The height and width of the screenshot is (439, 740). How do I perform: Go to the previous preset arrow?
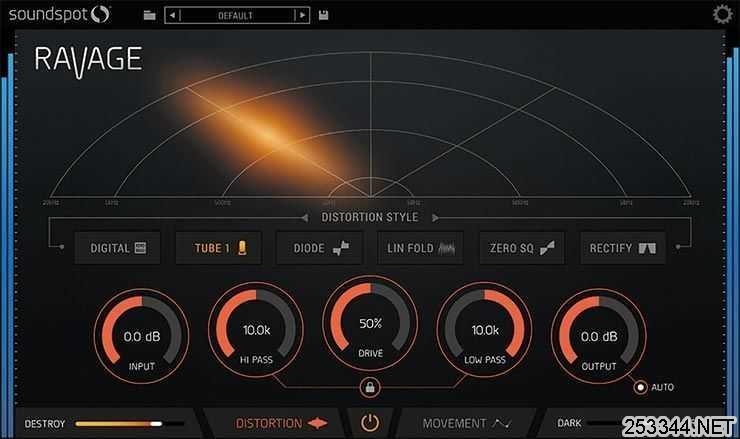(172, 15)
